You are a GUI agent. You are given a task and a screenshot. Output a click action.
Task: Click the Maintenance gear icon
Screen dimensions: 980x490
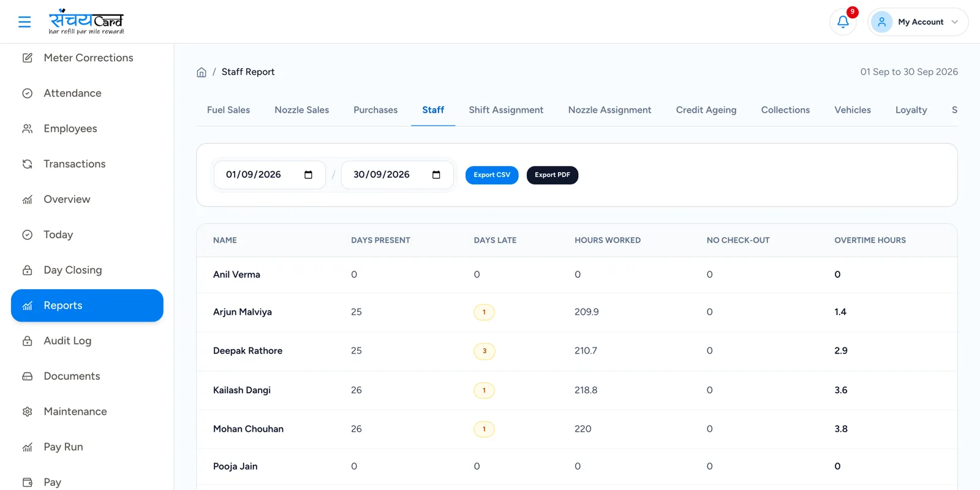[28, 412]
